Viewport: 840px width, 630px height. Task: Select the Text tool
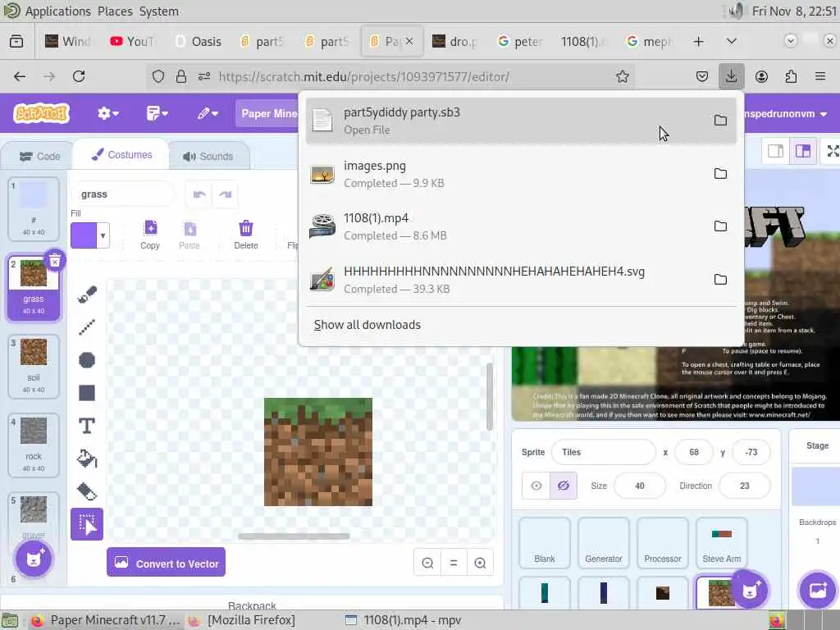[87, 426]
